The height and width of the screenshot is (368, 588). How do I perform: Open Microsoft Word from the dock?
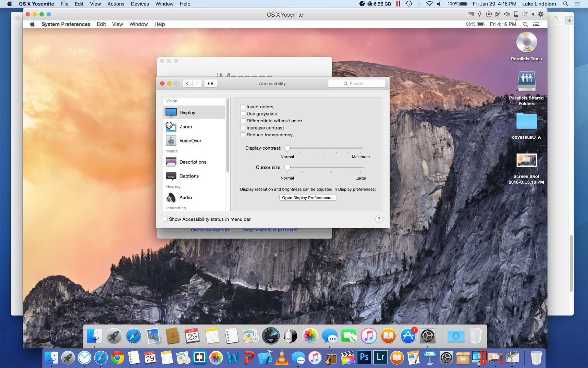[232, 358]
